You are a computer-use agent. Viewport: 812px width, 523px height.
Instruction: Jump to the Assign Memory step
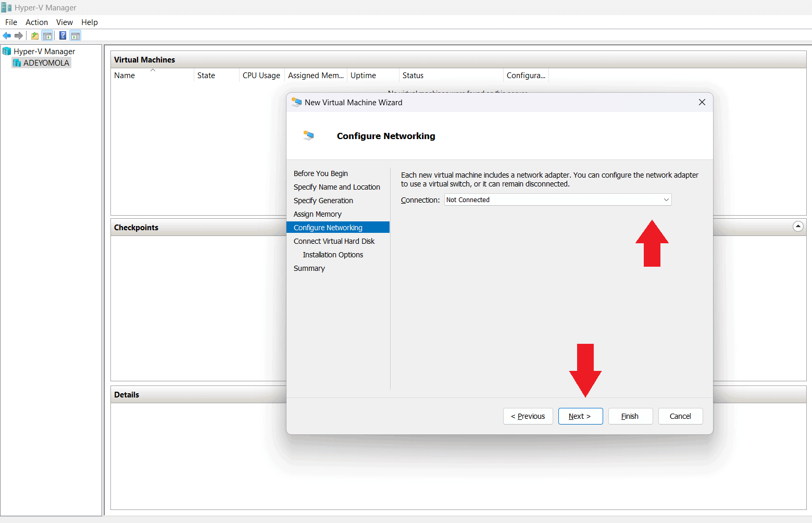(x=318, y=214)
